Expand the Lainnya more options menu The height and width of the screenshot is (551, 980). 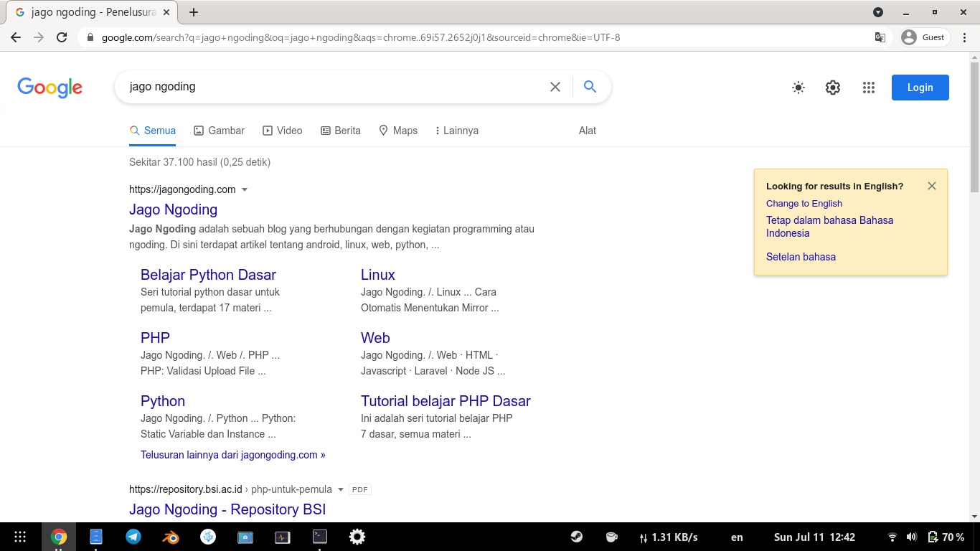point(456,131)
